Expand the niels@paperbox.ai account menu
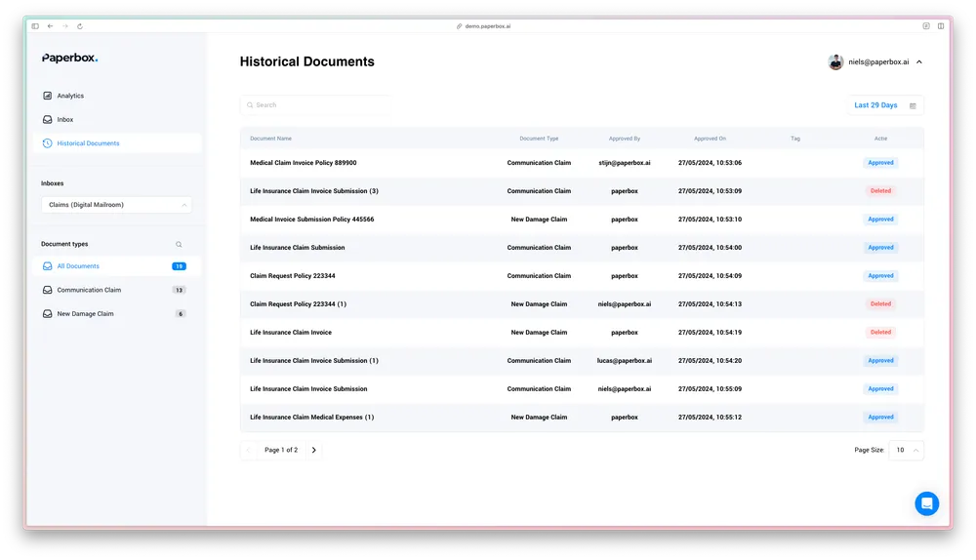976x560 pixels. (x=918, y=62)
